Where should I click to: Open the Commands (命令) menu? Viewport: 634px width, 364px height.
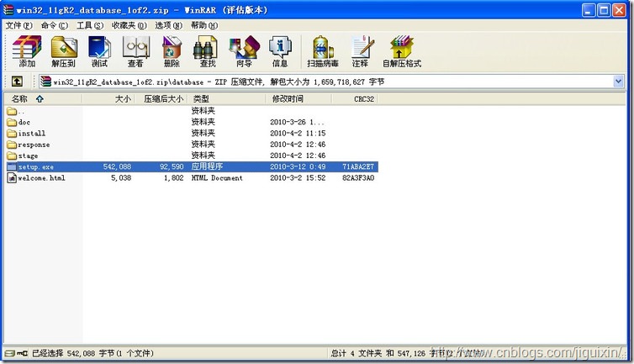(x=54, y=25)
